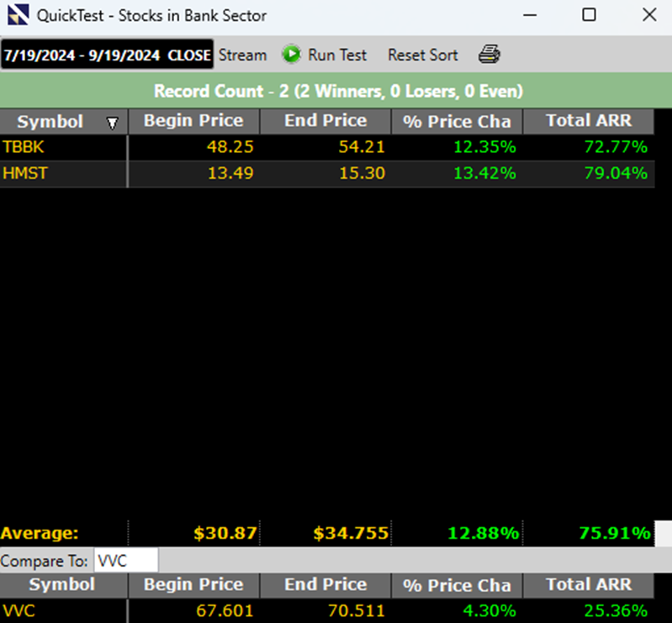
Task: Click the Run Test label
Action: (x=337, y=55)
